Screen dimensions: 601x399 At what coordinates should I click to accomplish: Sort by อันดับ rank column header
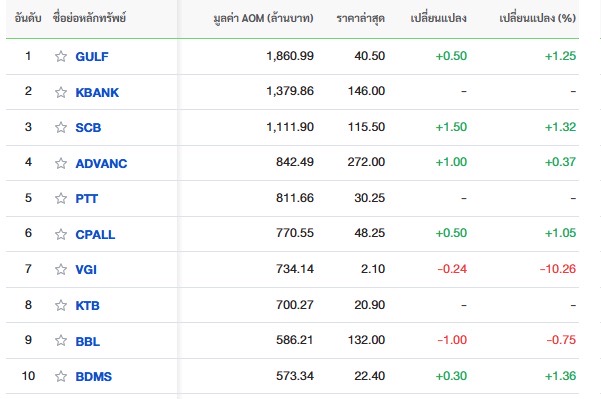coord(28,18)
